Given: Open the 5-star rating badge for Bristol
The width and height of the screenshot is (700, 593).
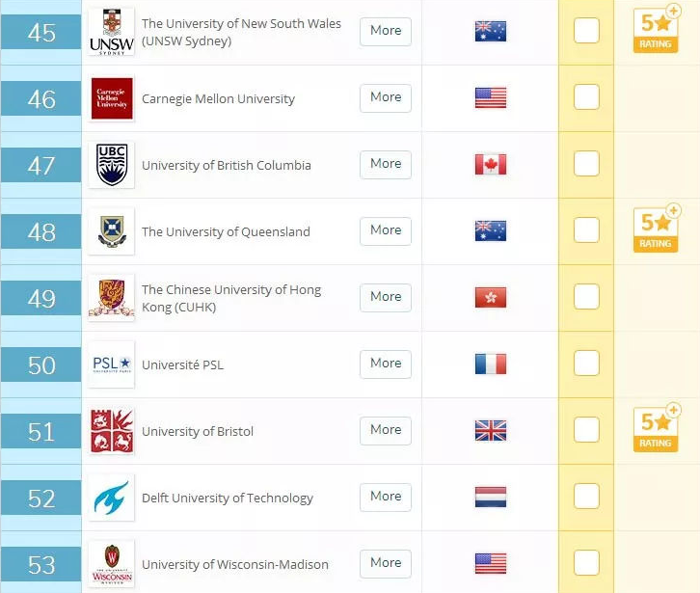Looking at the screenshot, I should 657,429.
